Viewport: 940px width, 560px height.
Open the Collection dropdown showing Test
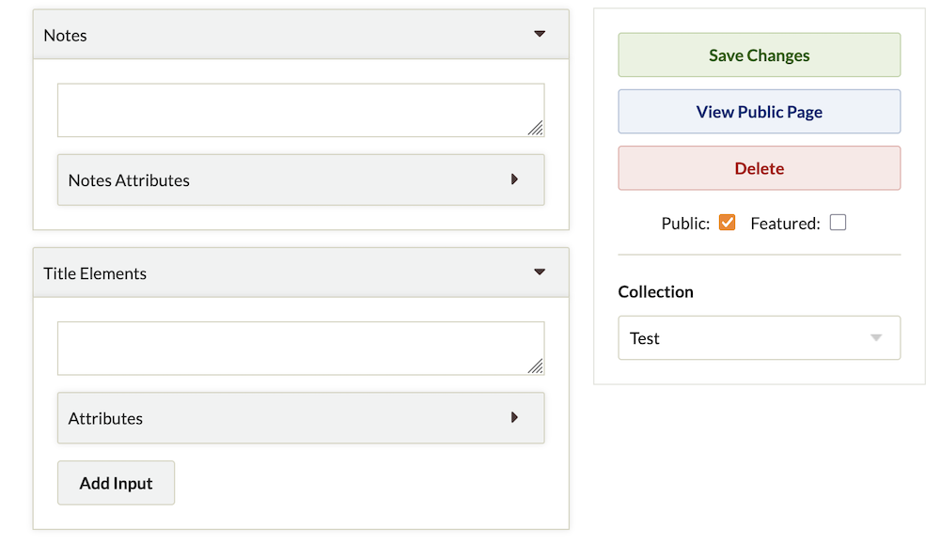(x=759, y=338)
